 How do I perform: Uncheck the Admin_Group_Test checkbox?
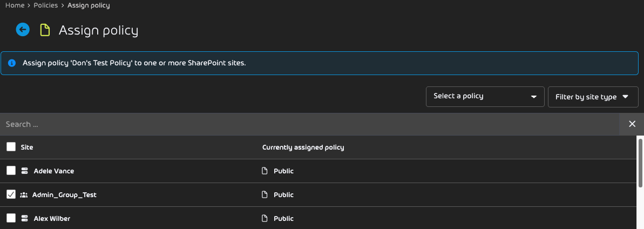coord(11,194)
